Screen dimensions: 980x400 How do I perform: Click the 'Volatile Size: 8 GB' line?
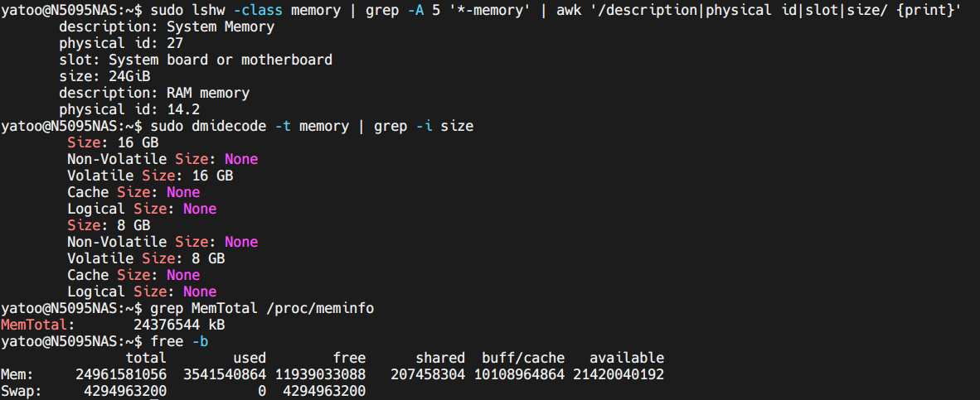click(146, 258)
